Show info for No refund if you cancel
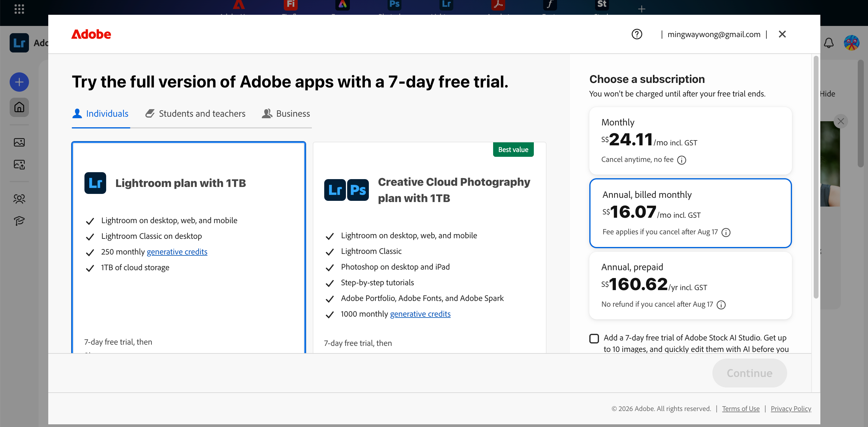Image resolution: width=868 pixels, height=427 pixels. pyautogui.click(x=721, y=305)
